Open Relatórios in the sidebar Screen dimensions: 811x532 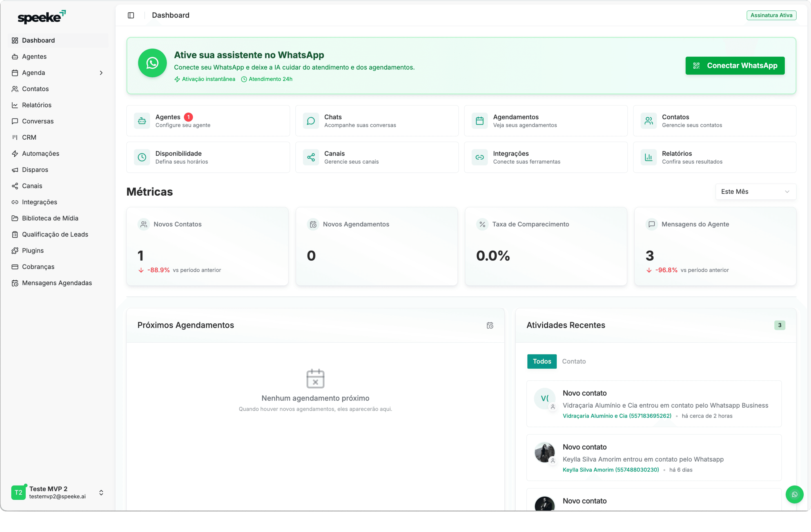click(58, 105)
